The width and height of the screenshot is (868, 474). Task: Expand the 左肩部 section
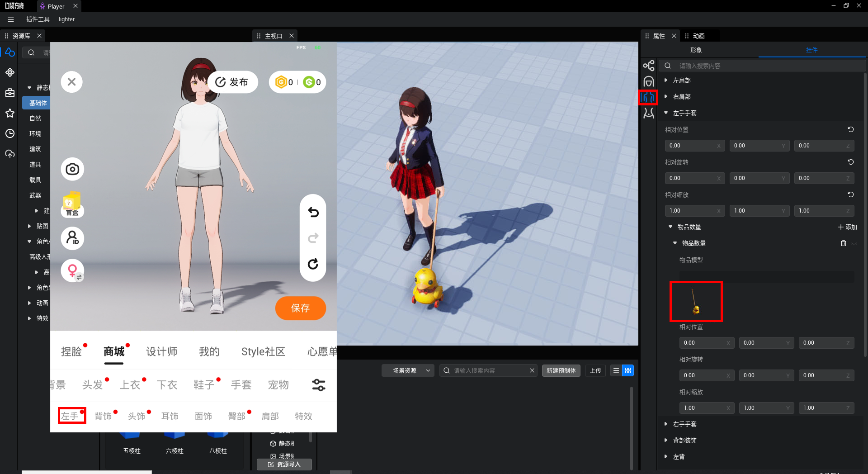pos(666,80)
